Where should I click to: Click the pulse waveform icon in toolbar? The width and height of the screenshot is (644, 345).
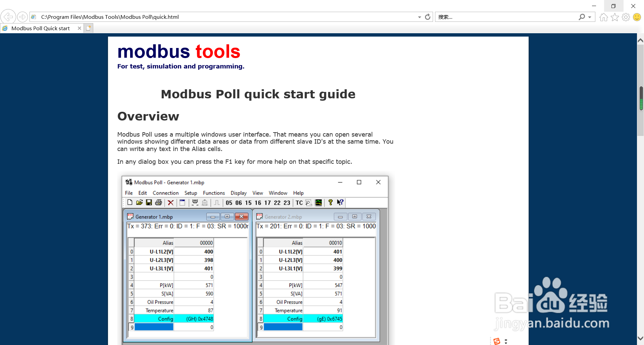click(x=217, y=202)
